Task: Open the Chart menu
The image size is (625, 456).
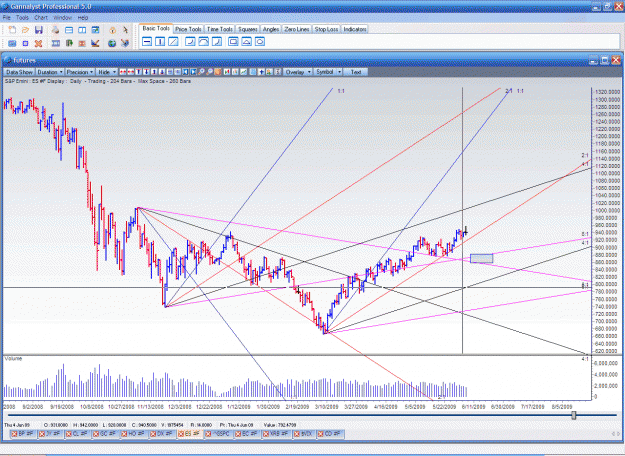Action: pyautogui.click(x=41, y=18)
